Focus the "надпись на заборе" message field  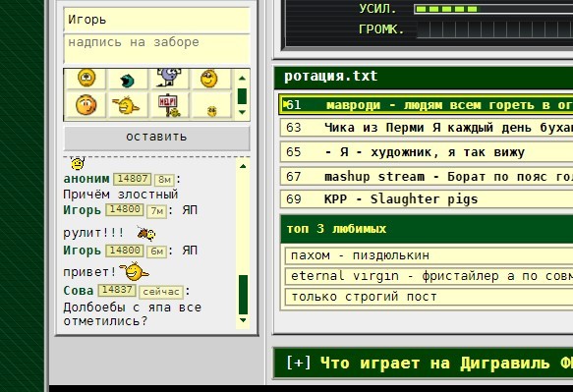[157, 49]
